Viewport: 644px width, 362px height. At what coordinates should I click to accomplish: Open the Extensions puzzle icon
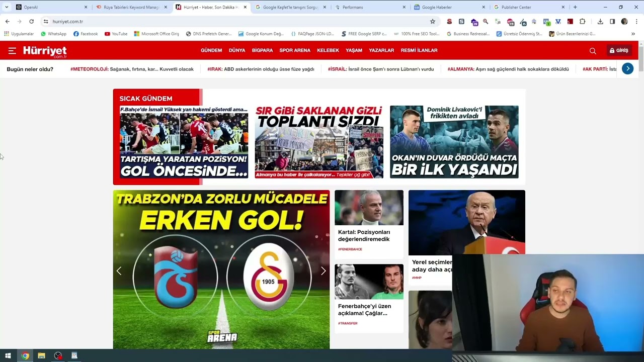[583, 22]
